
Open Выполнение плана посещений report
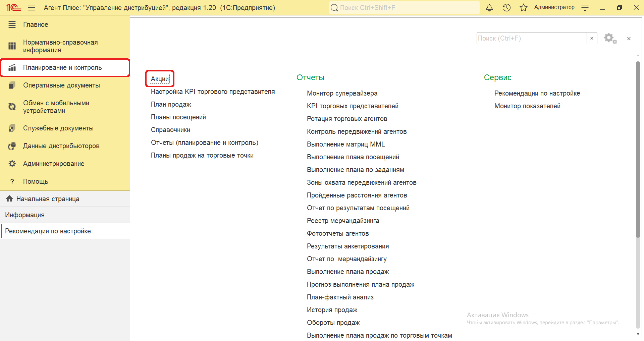pos(353,157)
